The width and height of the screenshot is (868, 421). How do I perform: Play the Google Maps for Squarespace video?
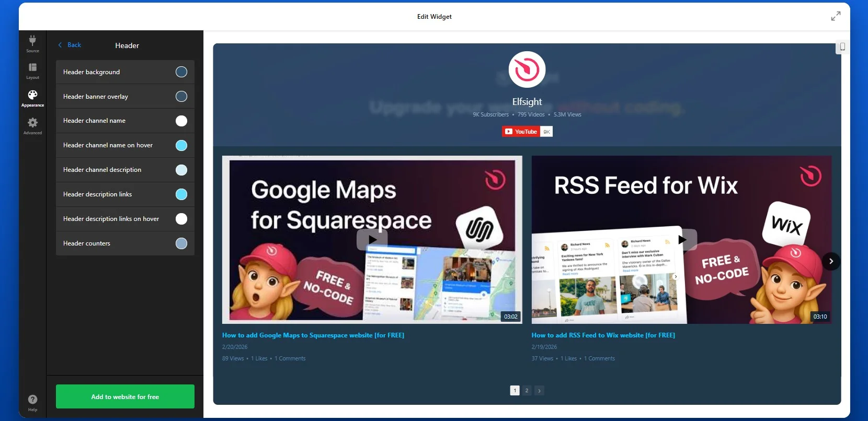tap(372, 240)
